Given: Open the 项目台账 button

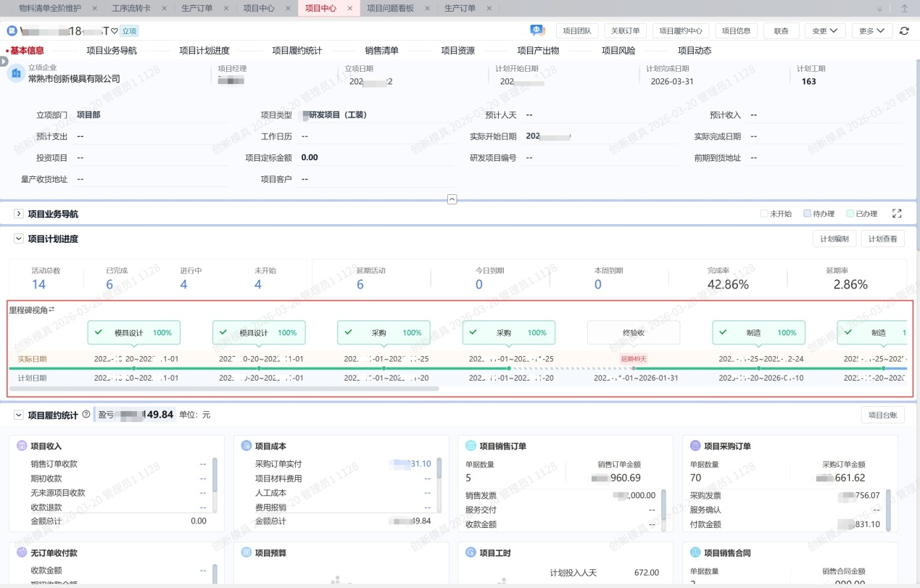Looking at the screenshot, I should tap(882, 415).
